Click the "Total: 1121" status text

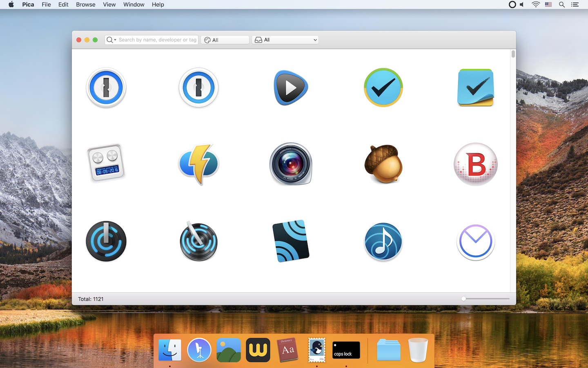tap(91, 299)
